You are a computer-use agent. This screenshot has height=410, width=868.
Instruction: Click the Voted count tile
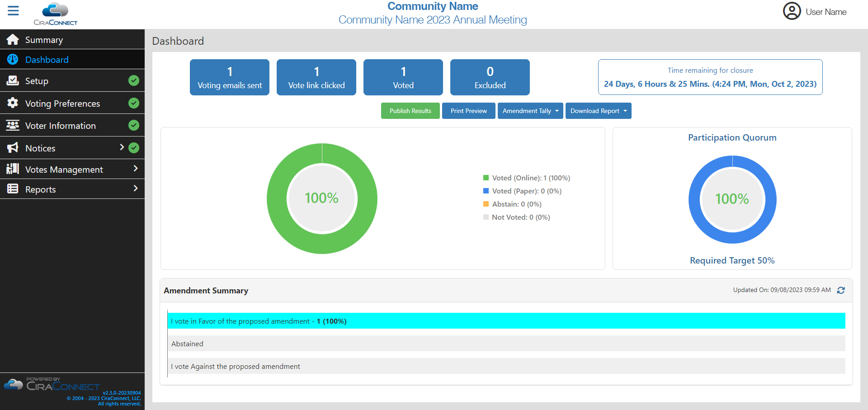tap(403, 77)
